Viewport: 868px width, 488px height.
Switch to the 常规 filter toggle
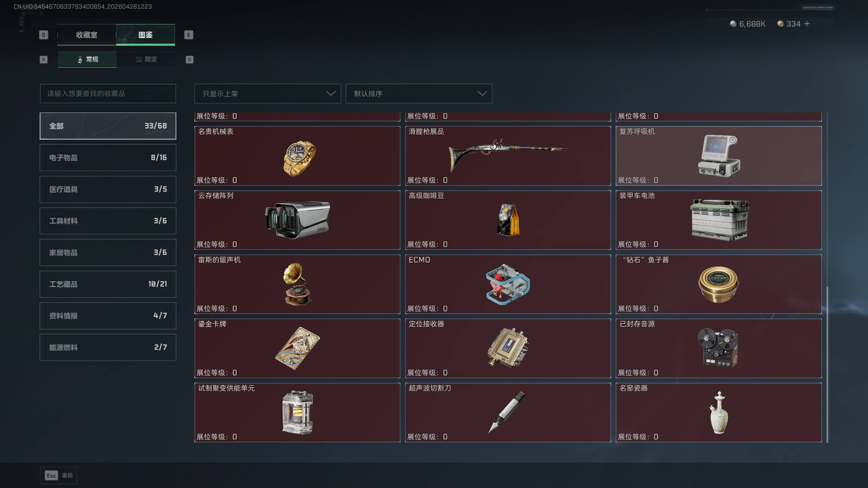pos(87,60)
